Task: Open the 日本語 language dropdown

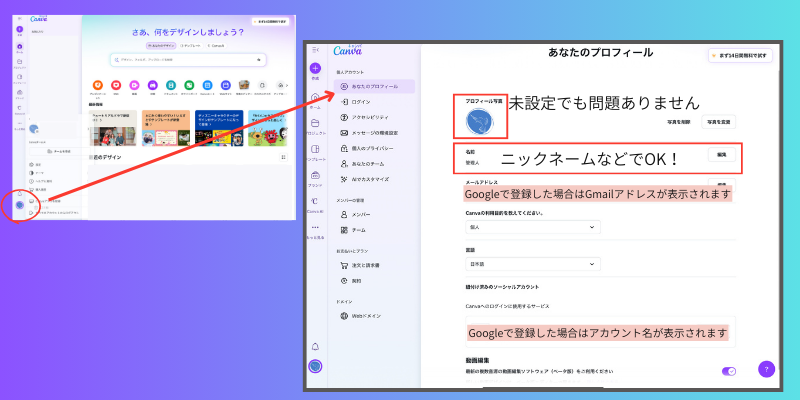Action: (533, 264)
